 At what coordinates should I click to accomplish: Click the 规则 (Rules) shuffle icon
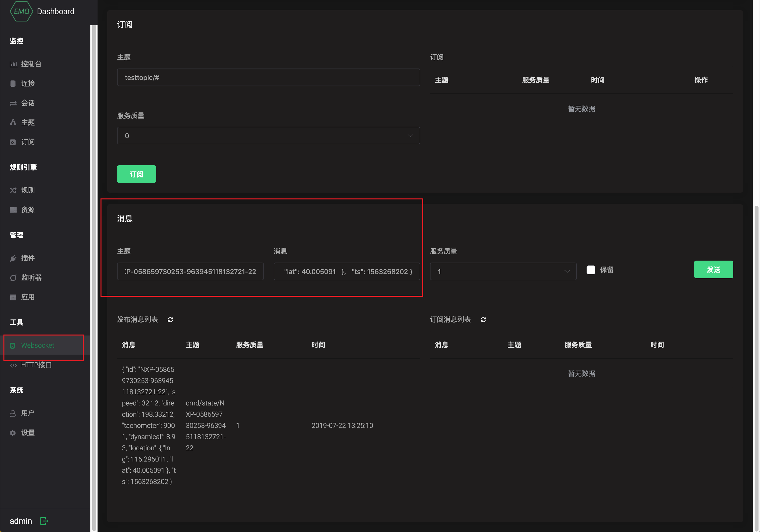(13, 191)
